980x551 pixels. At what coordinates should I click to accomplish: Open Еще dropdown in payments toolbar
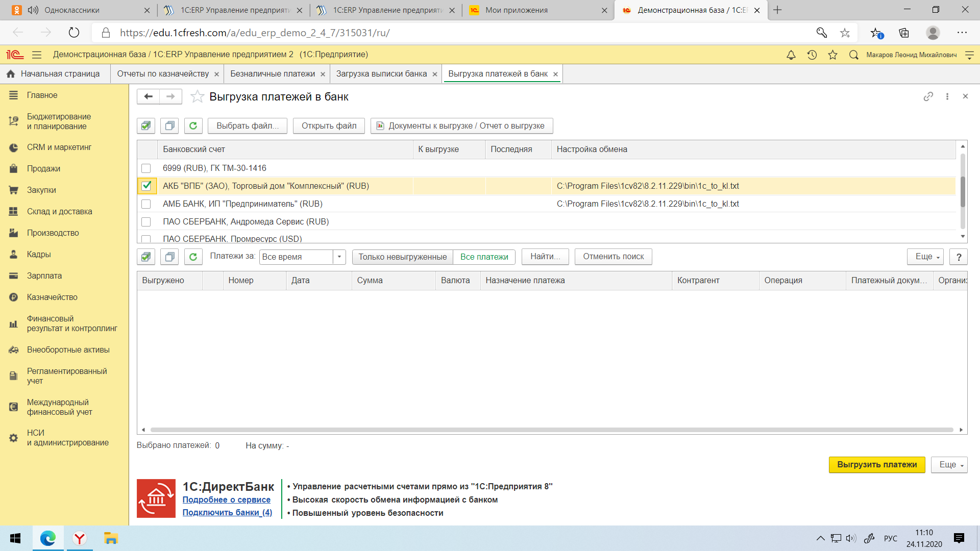[925, 257]
